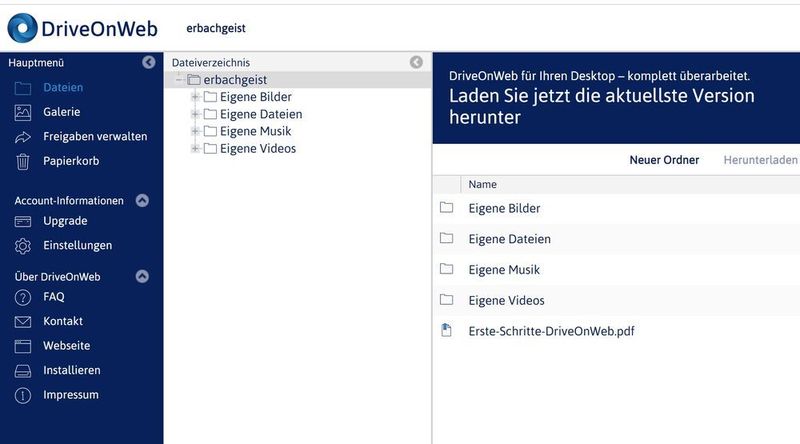This screenshot has width=800, height=444.
Task: Select the Erste-Schritte-DriveOnWeb.pdf file name
Action: [x=552, y=331]
